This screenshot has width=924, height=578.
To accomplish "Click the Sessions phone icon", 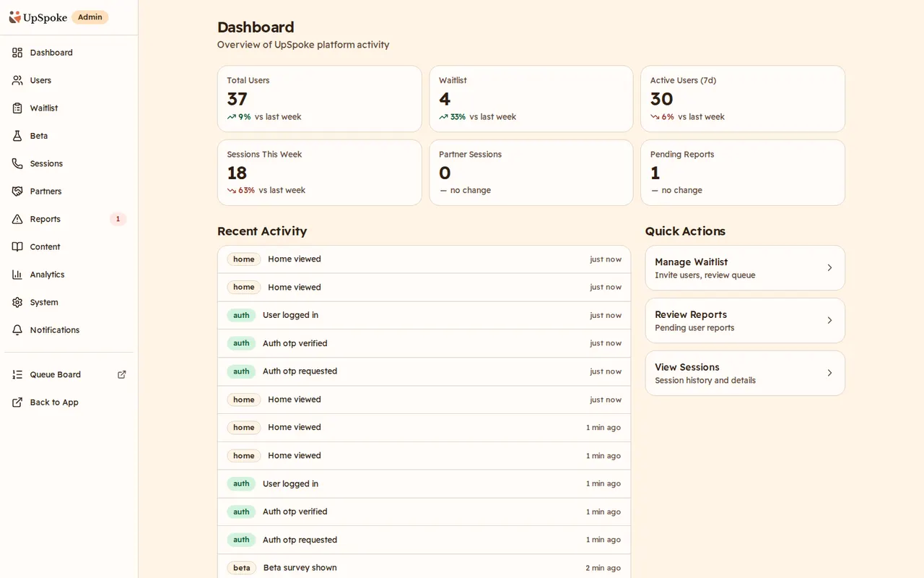I will [17, 164].
